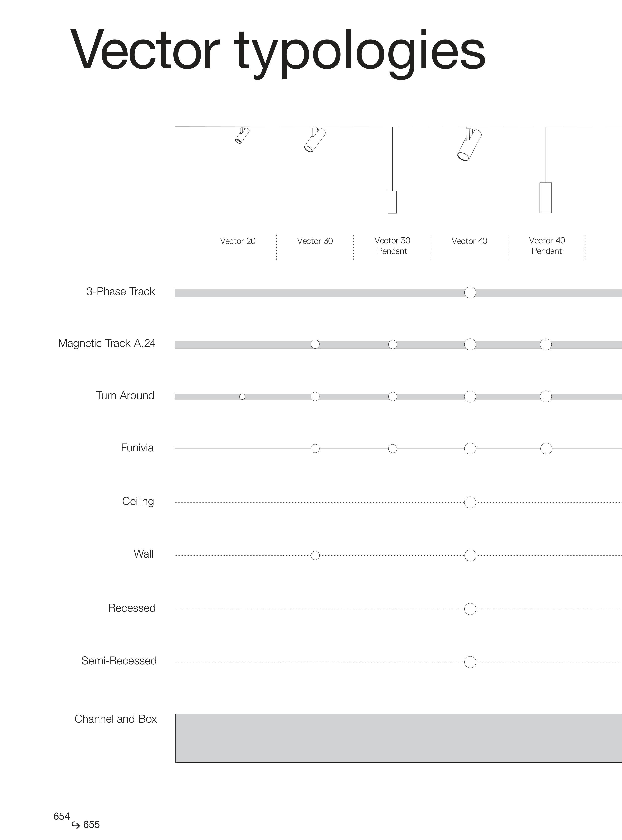Click the gray Channel and Box panel

tap(398, 738)
